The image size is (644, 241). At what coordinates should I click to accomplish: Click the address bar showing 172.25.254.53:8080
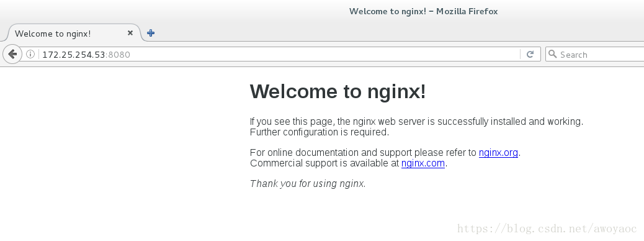click(279, 54)
